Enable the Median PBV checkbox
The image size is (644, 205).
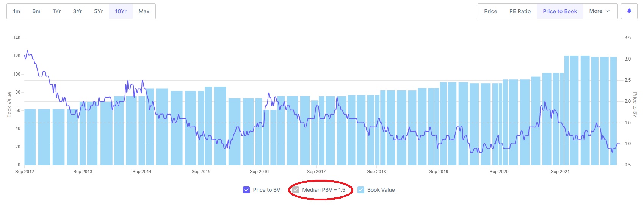(x=296, y=190)
